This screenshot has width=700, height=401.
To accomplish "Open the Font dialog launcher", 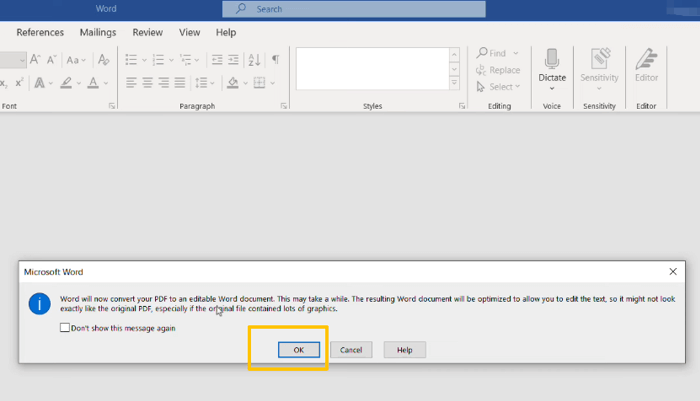I will [x=112, y=106].
